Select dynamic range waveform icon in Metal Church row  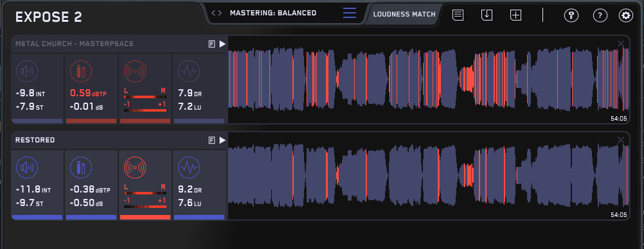click(189, 71)
